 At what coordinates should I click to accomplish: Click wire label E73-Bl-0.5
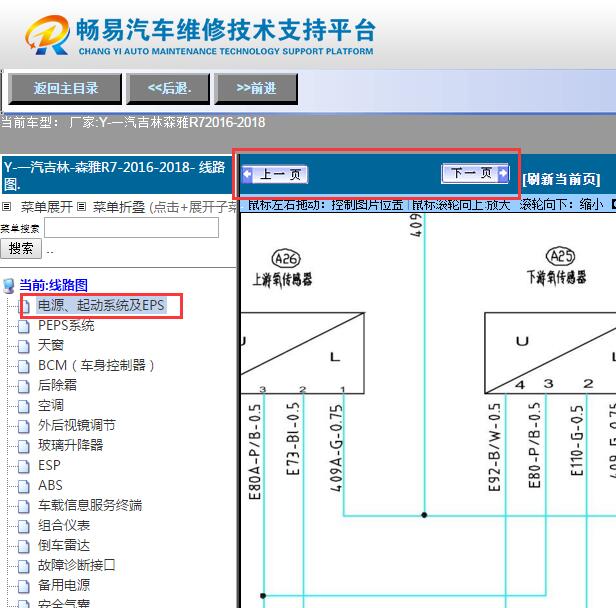pos(293,439)
